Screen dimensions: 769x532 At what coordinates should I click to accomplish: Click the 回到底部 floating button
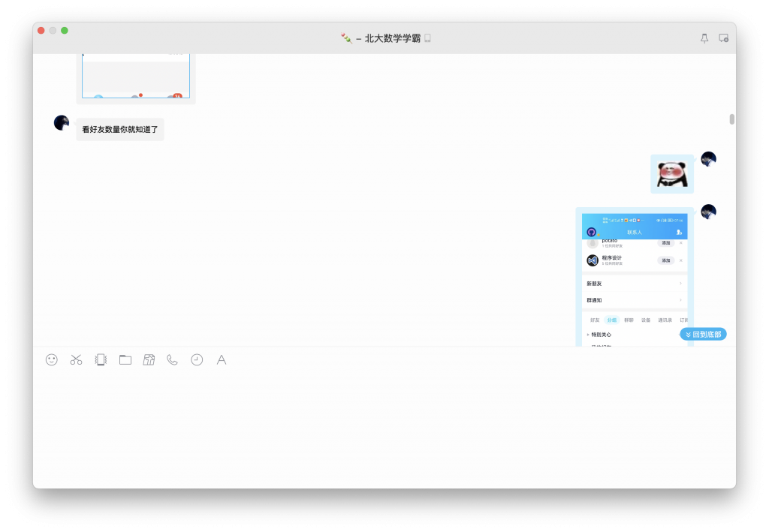point(703,334)
